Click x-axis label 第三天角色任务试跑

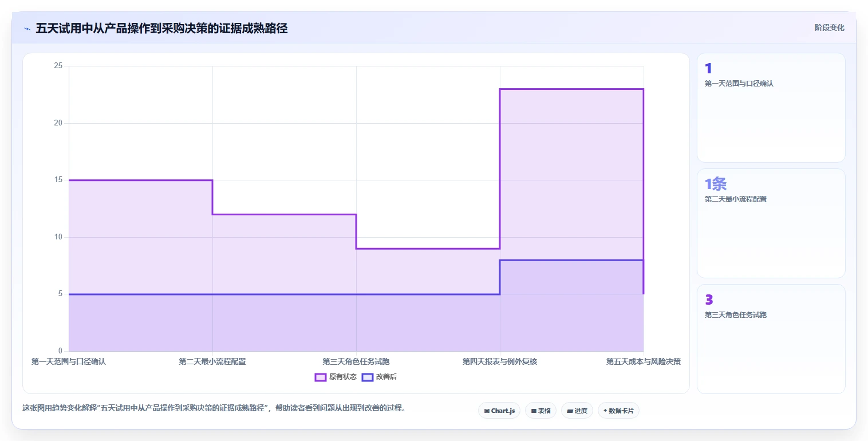pyautogui.click(x=356, y=361)
